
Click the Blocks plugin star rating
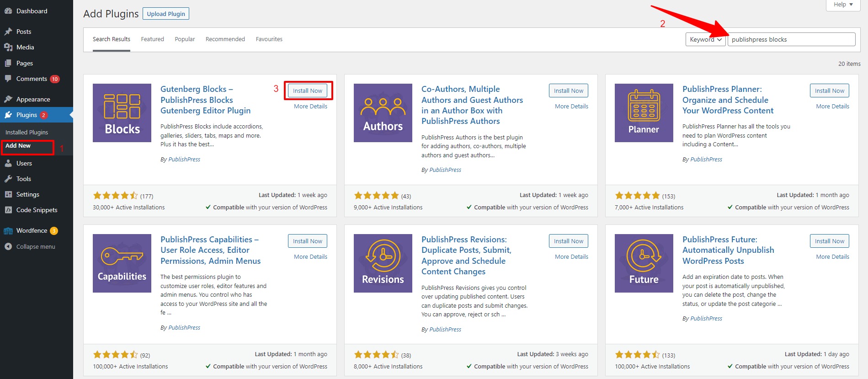[115, 196]
